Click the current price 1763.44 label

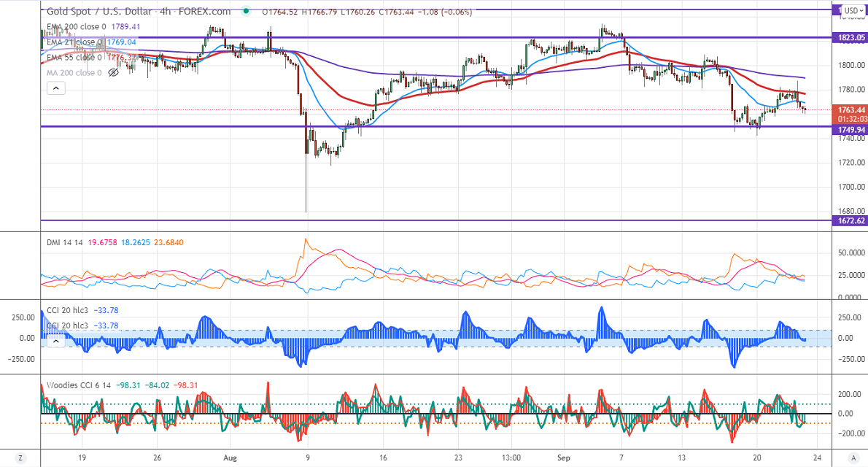point(850,109)
